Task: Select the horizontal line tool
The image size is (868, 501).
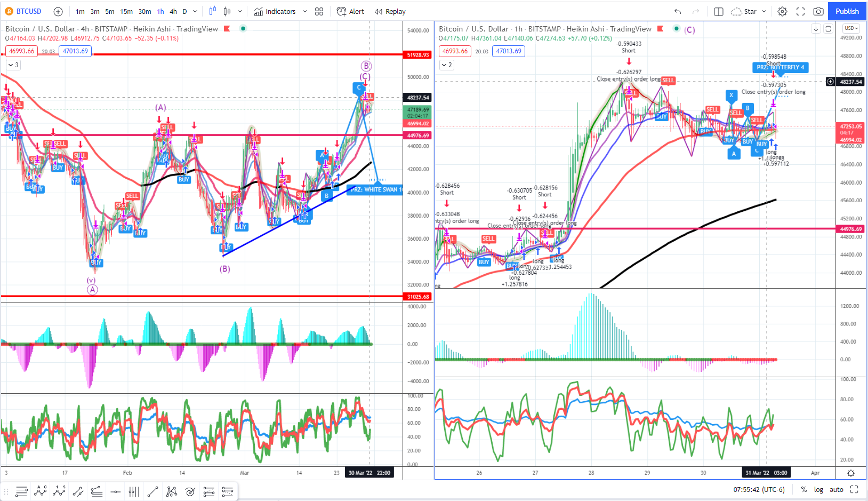Action: 115,491
